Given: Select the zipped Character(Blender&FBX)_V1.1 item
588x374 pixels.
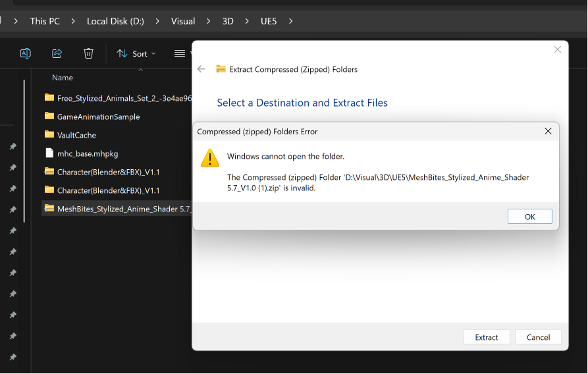Looking at the screenshot, I should [117, 171].
